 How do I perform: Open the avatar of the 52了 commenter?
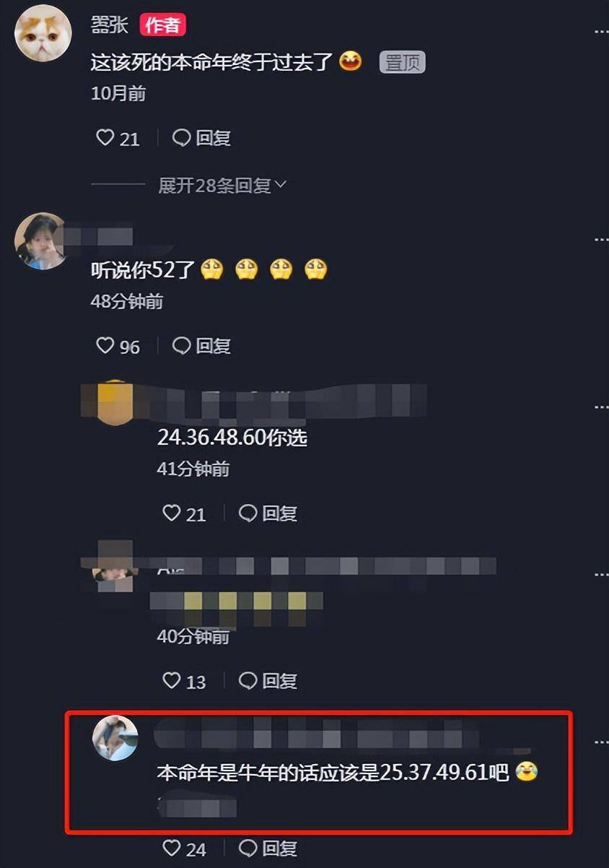point(42,241)
